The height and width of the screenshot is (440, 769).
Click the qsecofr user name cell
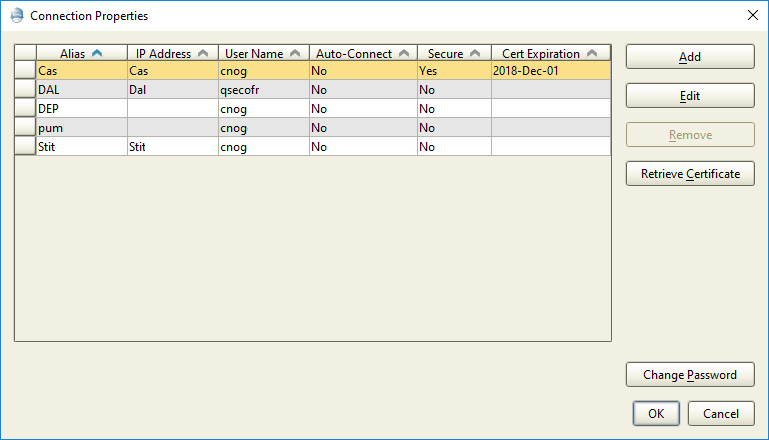tap(263, 90)
